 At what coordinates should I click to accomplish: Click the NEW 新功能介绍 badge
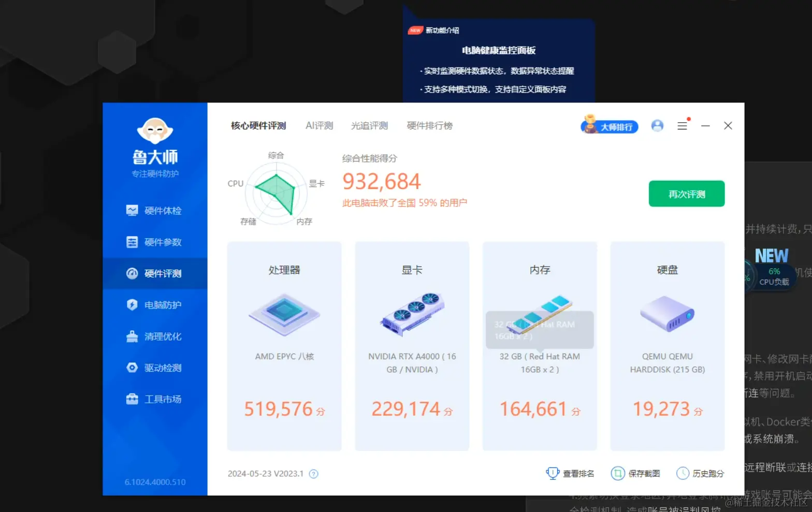pos(433,31)
